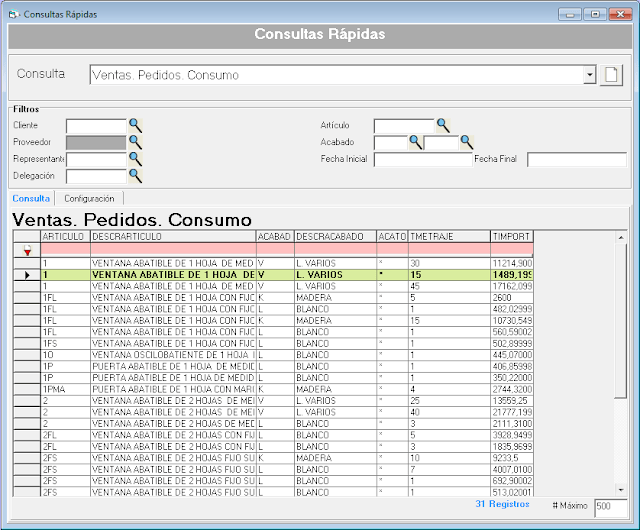Open the Representante lookup magnifier
The image size is (640, 530).
pos(135,159)
